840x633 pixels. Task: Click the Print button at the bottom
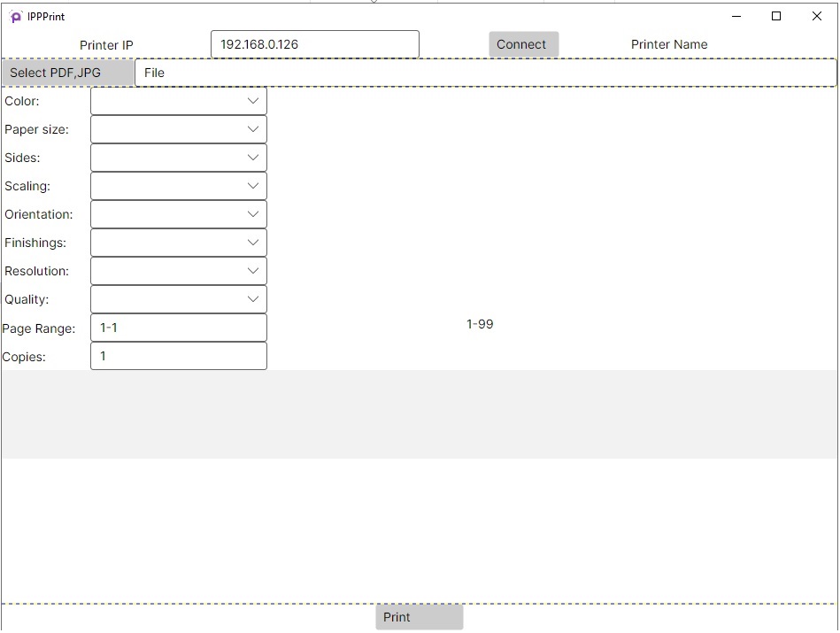[x=419, y=617]
